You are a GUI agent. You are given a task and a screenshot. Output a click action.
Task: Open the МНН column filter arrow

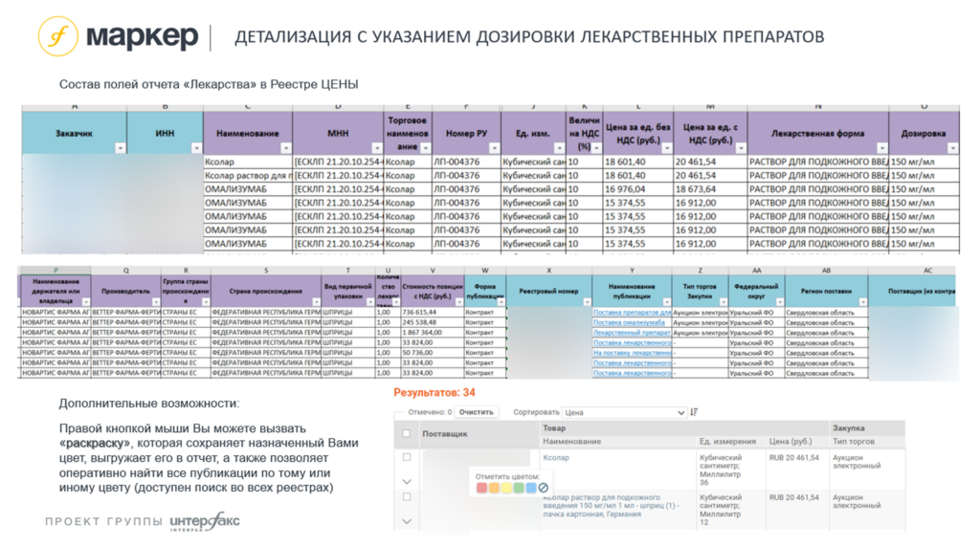377,148
